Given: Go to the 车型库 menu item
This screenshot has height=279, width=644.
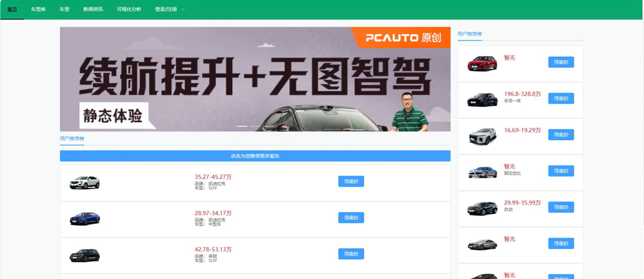Looking at the screenshot, I should pyautogui.click(x=38, y=10).
